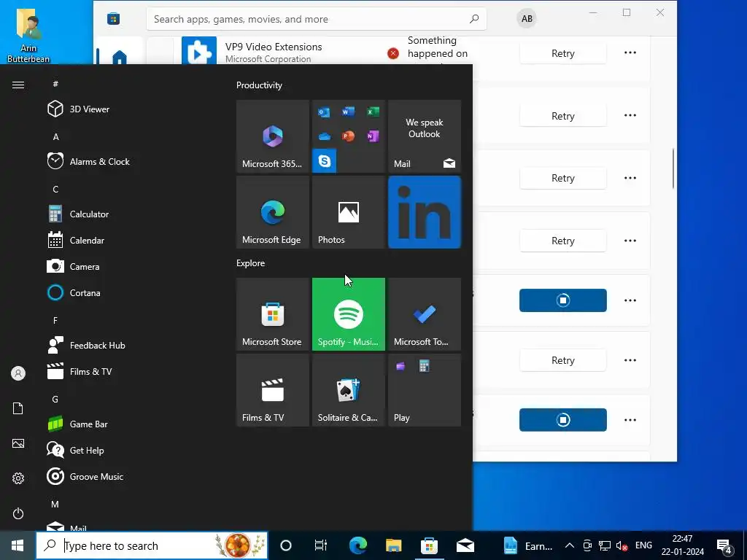Open the Microsoft 365 tile

(x=273, y=136)
